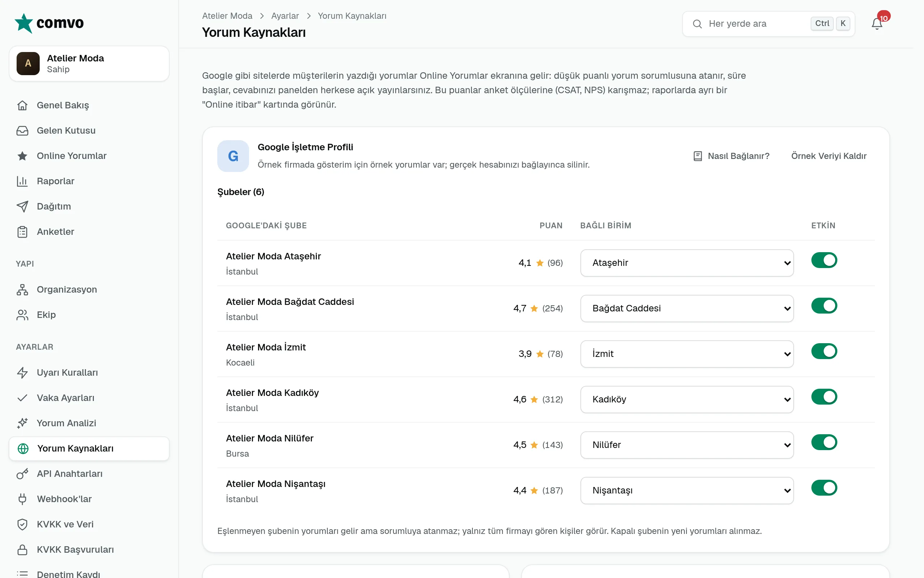The height and width of the screenshot is (578, 924).
Task: Disable the Ataşehir branch toggle
Action: click(824, 260)
